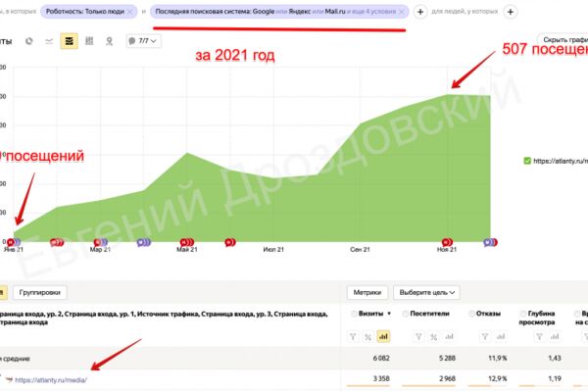Toggle bar chart icon under Посетители
Viewport: 588px width, 392px height.
pos(449,337)
